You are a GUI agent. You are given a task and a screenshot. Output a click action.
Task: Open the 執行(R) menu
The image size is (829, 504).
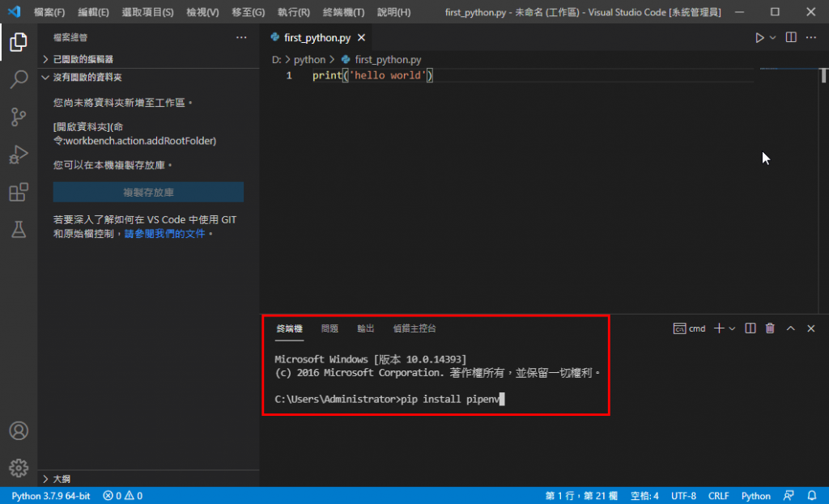pyautogui.click(x=293, y=11)
